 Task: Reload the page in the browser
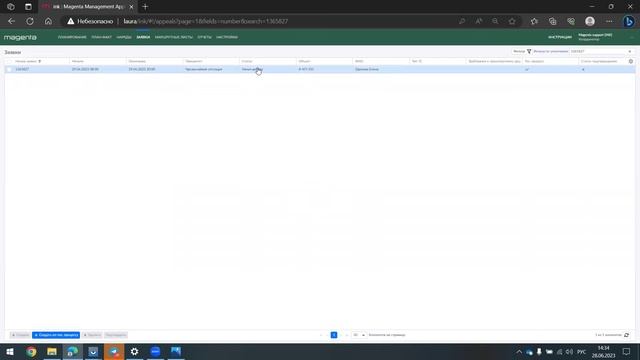coord(30,21)
